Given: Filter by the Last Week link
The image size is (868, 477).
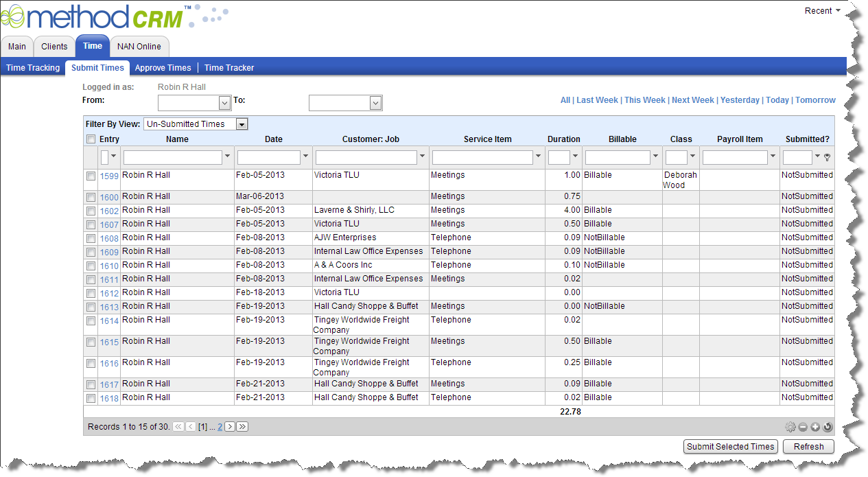Looking at the screenshot, I should pos(597,100).
